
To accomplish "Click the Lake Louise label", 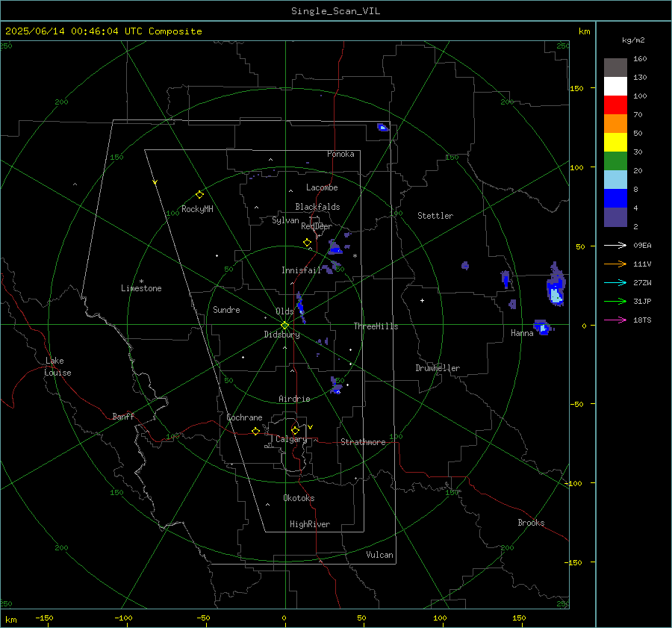I will [x=57, y=367].
